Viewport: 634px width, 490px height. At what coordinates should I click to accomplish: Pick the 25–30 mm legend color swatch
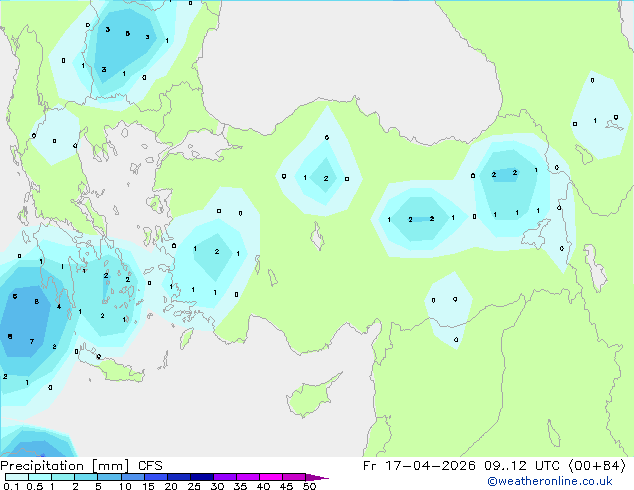[202, 477]
